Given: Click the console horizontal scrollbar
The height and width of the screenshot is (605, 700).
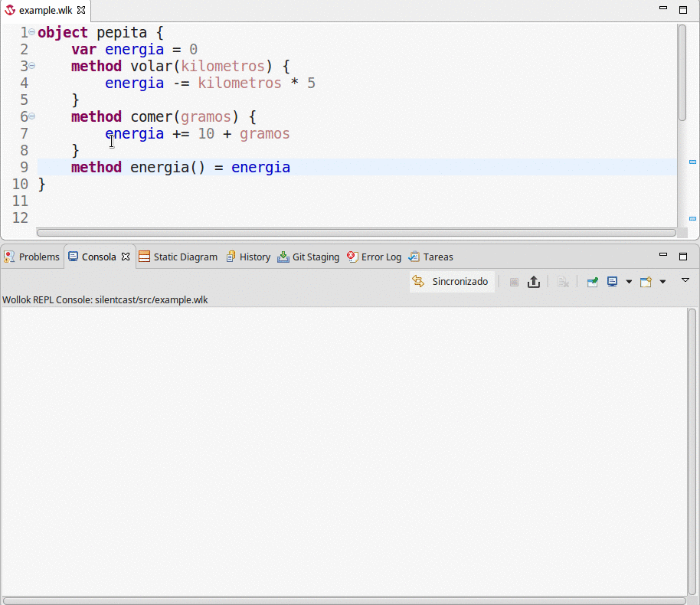Looking at the screenshot, I should point(344,601).
